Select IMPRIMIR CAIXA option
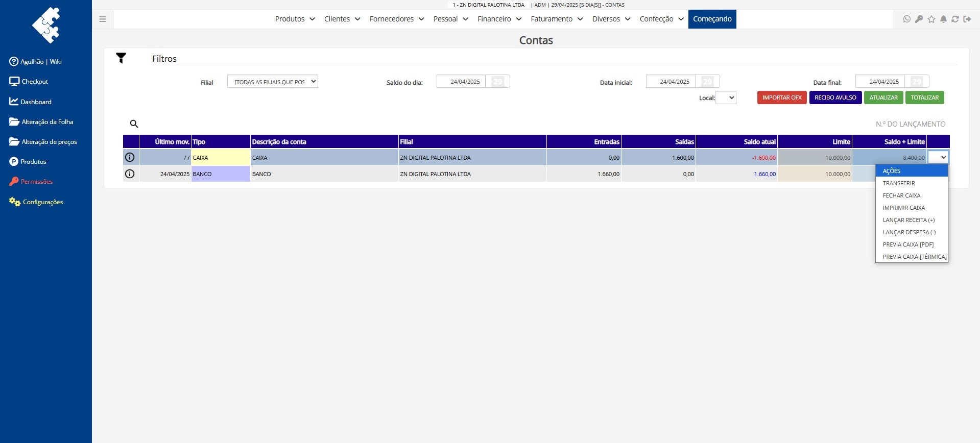 912,208
